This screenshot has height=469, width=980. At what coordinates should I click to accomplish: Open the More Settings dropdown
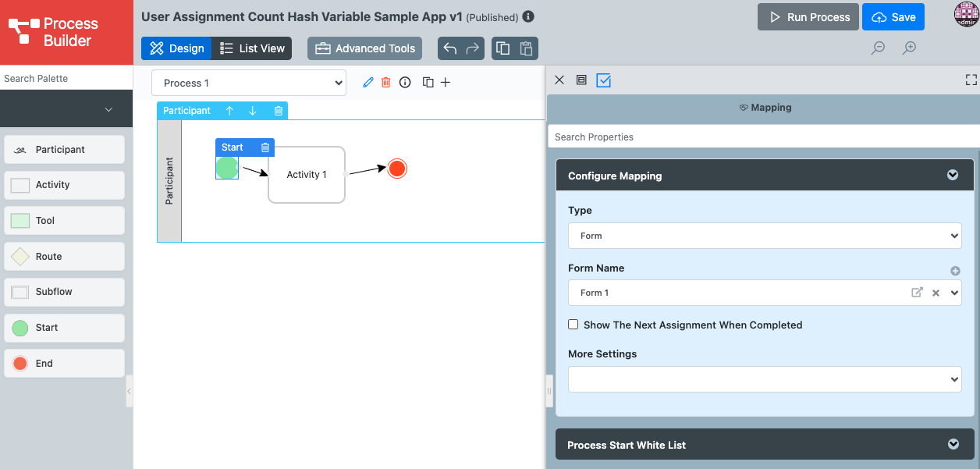765,379
